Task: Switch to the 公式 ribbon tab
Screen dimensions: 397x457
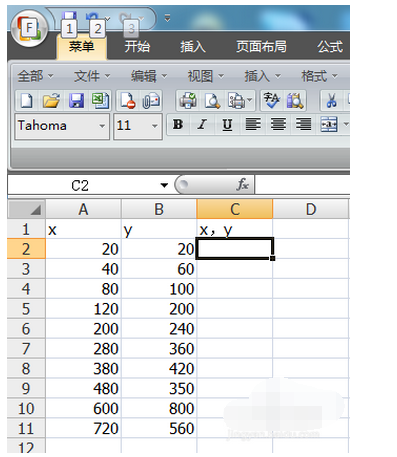Action: point(330,47)
